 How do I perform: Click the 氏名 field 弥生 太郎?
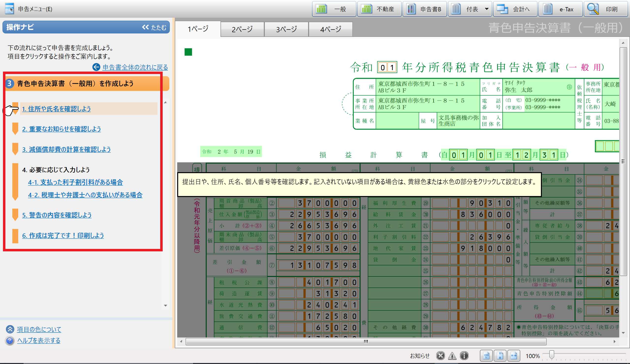point(539,87)
